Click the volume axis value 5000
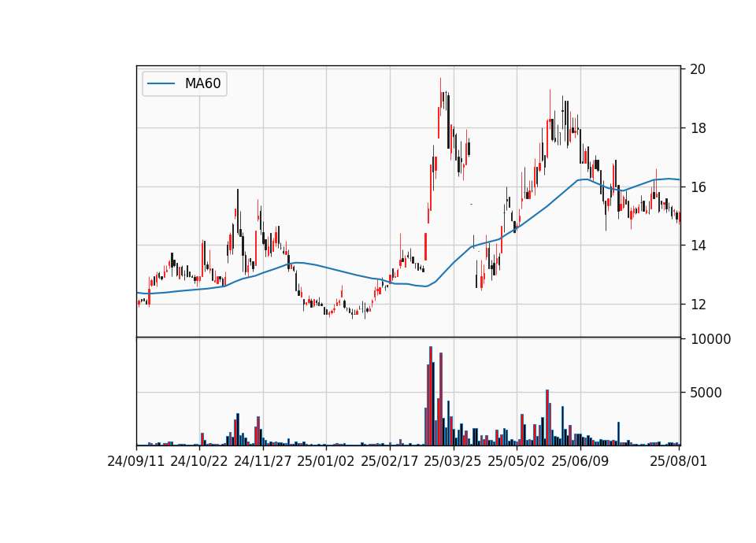The image size is (756, 543). [x=706, y=393]
